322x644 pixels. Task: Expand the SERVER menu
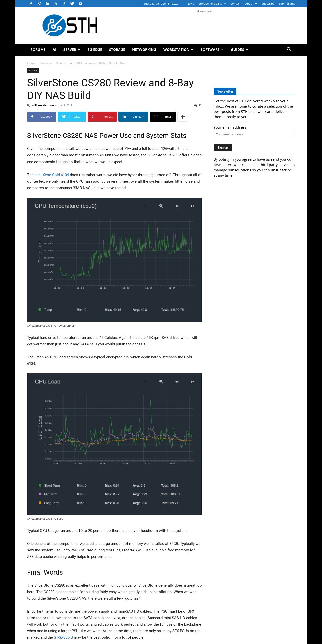click(72, 50)
